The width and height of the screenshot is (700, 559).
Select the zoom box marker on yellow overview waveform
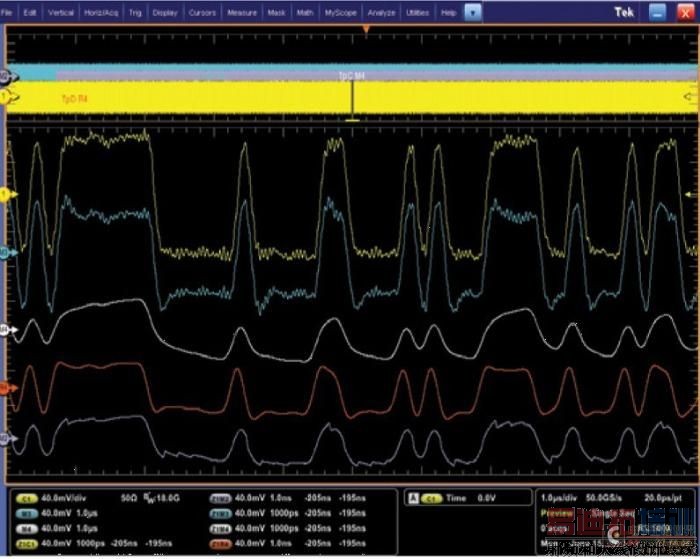[352, 101]
